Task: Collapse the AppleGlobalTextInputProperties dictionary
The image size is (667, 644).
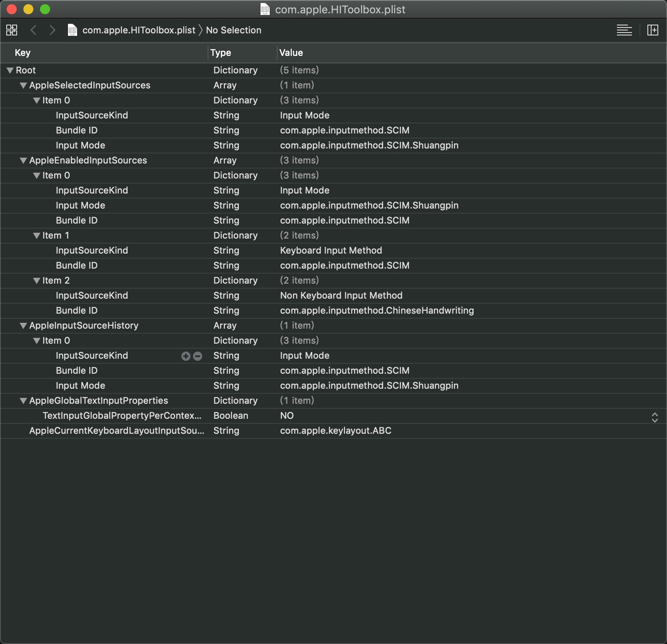Action: point(23,401)
